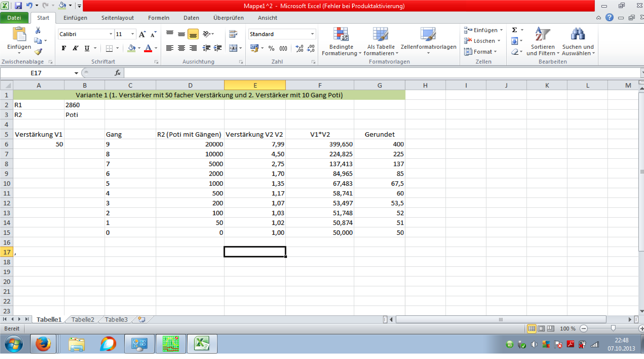Open Bedingte Formatierung
644x359 pixels.
pos(341,41)
